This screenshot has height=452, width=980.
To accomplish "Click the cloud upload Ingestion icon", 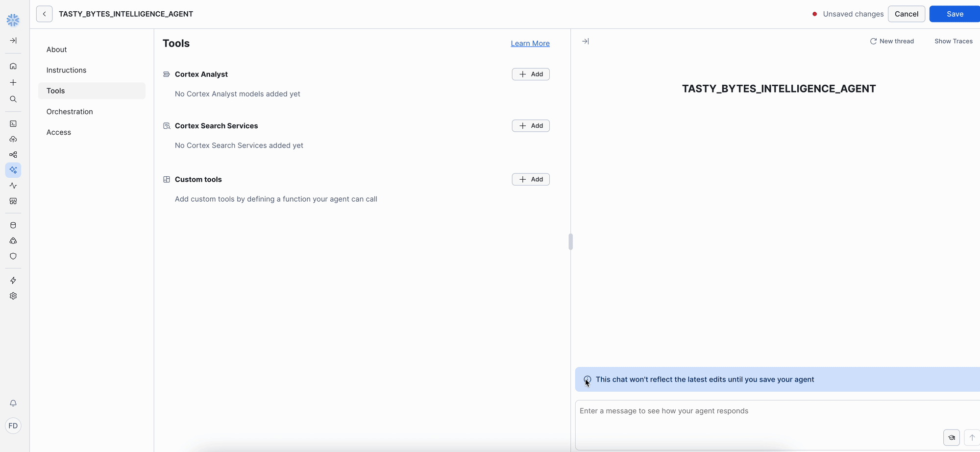I will [x=13, y=140].
